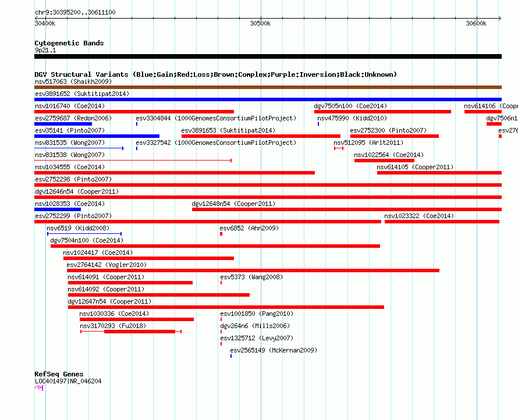The height and width of the screenshot is (420, 518).
Task: Click nsv1023322 (Coe2014) label
Action: [x=419, y=216]
